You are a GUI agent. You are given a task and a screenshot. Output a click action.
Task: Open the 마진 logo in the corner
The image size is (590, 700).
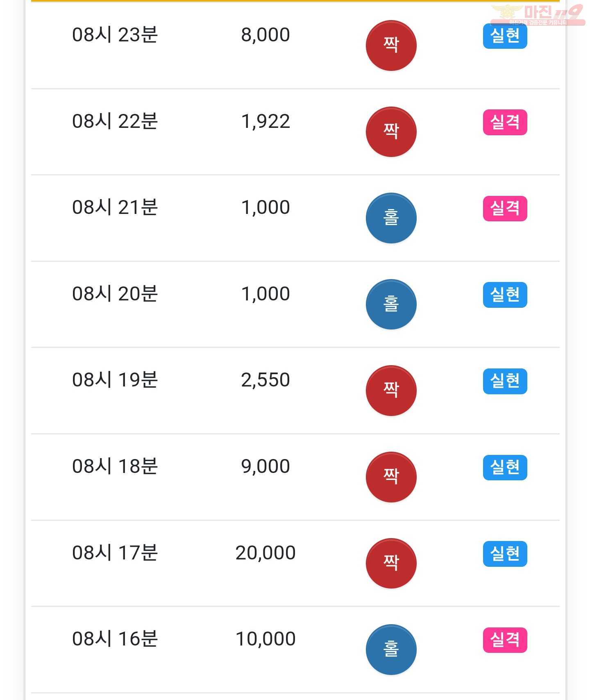(538, 14)
